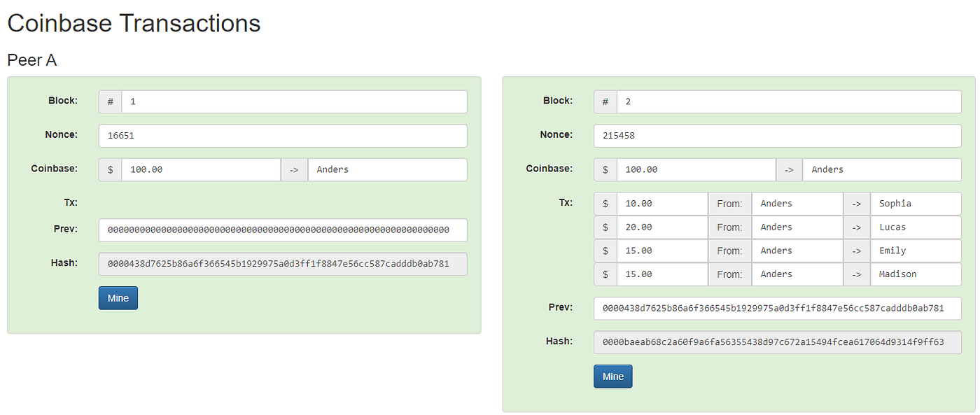Click the -> arrow before Sophia
The width and height of the screenshot is (980, 415).
(x=857, y=204)
